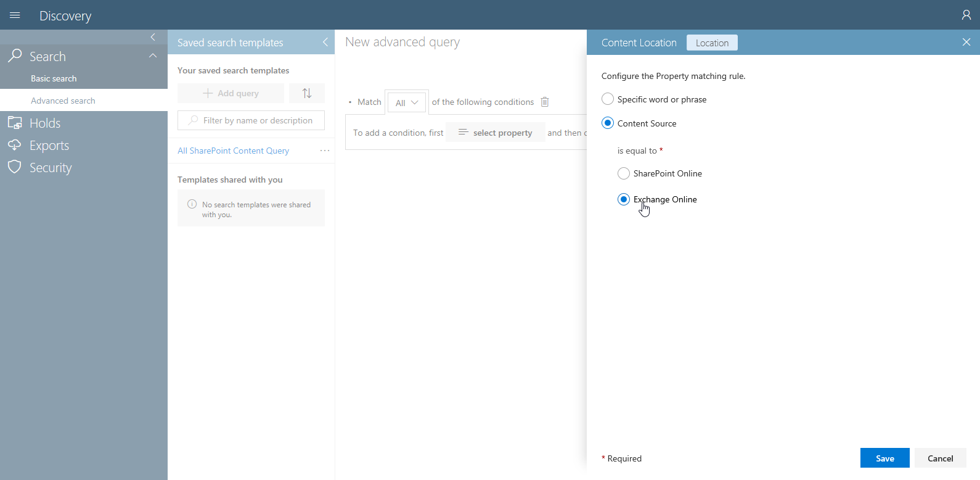980x480 pixels.
Task: Click the Holds icon in sidebar
Action: point(15,123)
